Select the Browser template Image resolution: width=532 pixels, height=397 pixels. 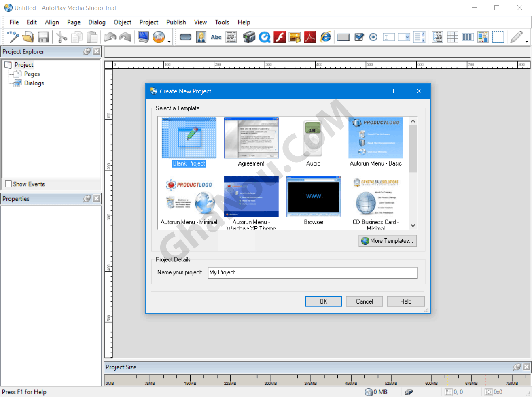point(314,201)
